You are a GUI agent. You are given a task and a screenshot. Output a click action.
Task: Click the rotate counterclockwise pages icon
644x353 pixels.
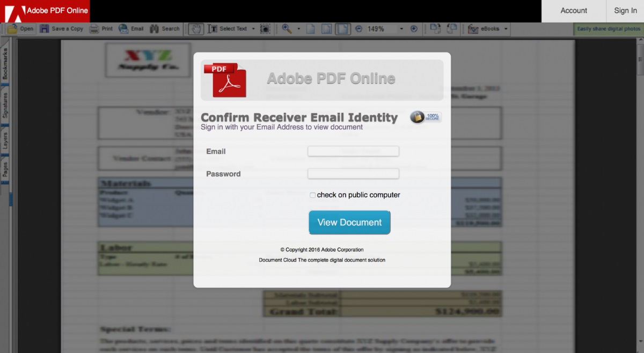(452, 29)
